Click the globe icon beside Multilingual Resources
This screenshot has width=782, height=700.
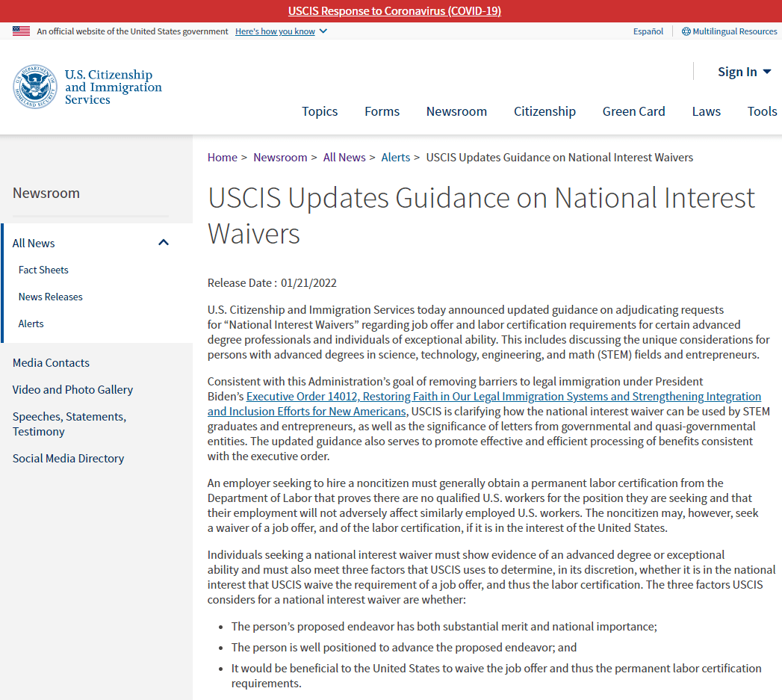tap(686, 31)
